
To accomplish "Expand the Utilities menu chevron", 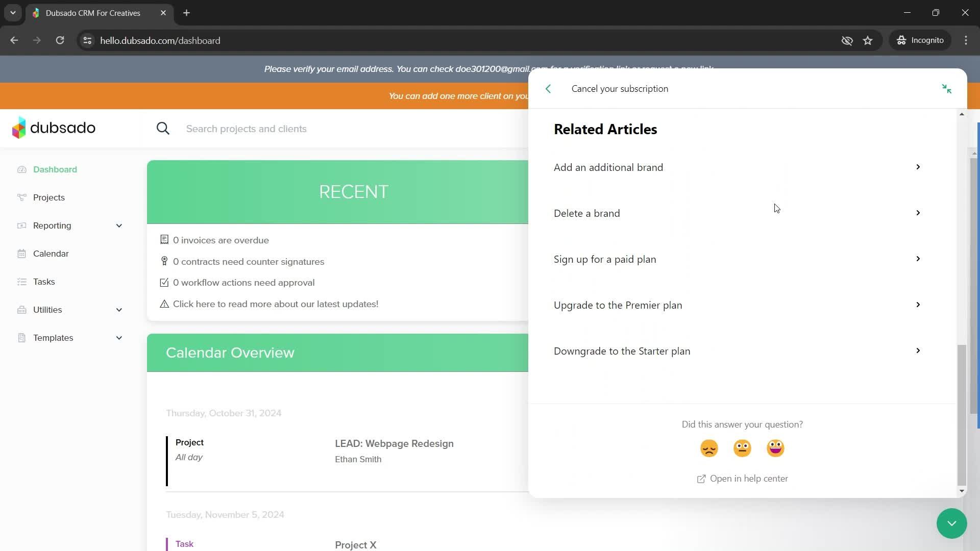I will 119,310.
